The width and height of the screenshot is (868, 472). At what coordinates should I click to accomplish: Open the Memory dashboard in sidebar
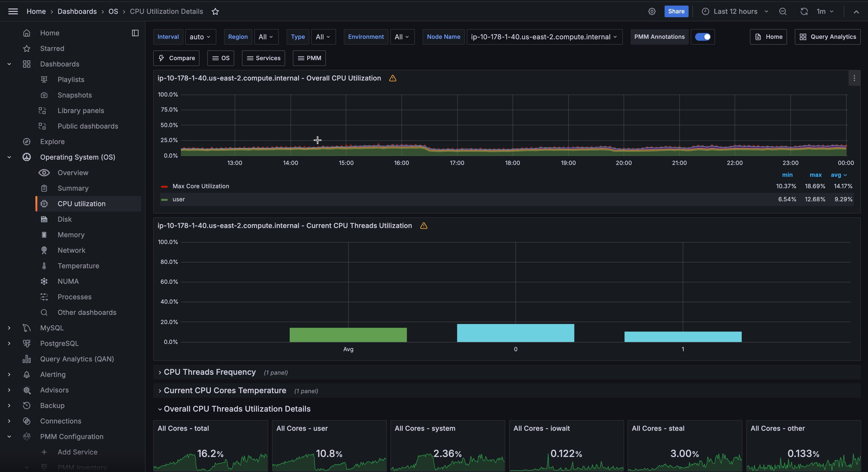pyautogui.click(x=71, y=235)
